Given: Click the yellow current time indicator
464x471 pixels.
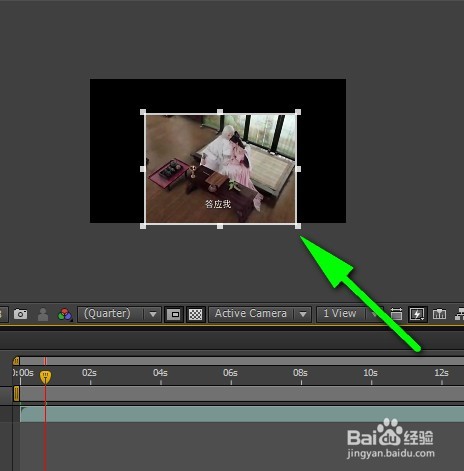Looking at the screenshot, I should click(x=45, y=377).
